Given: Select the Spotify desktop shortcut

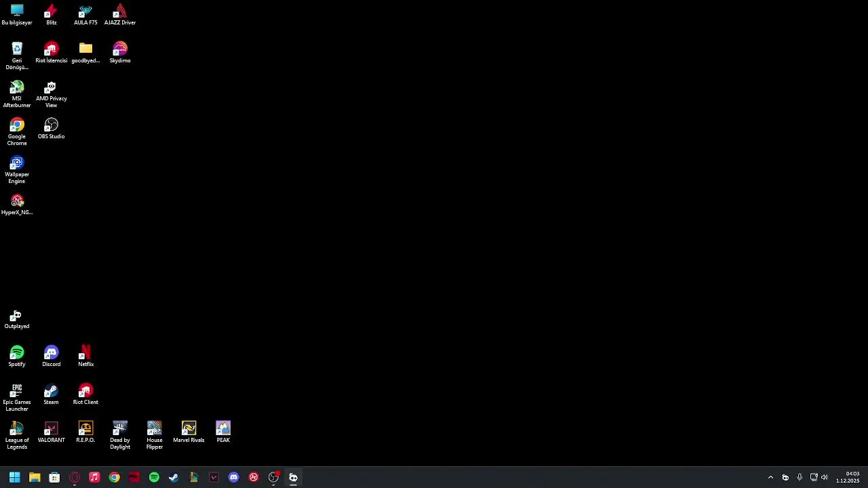Looking at the screenshot, I should coord(17,357).
